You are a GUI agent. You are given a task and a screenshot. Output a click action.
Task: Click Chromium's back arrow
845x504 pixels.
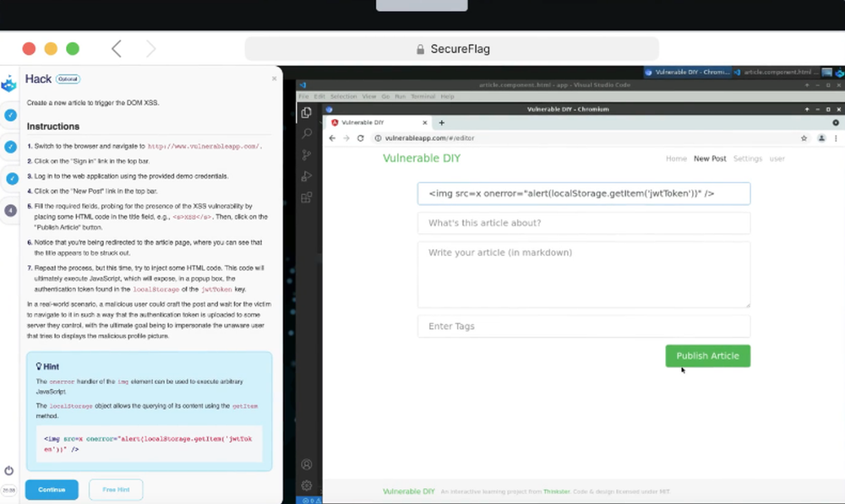click(332, 138)
